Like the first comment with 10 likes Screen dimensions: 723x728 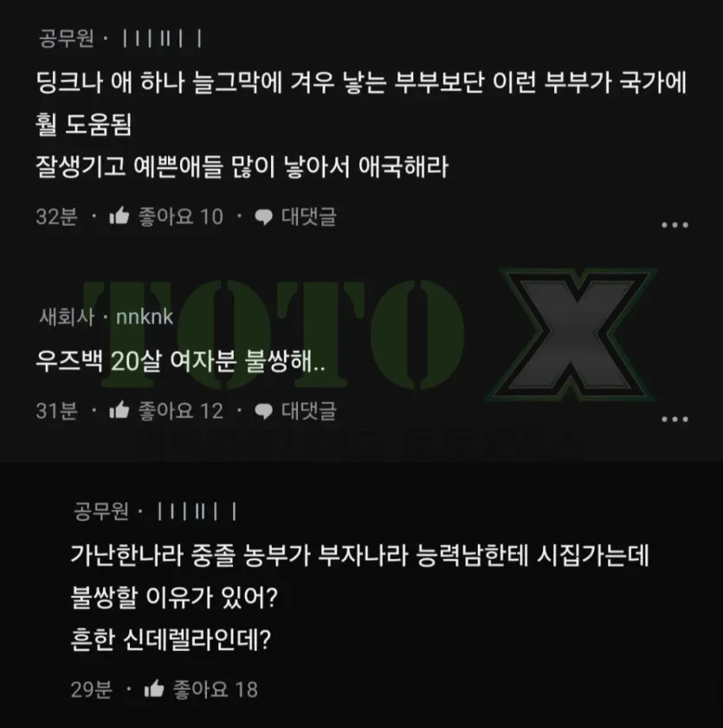coord(119,216)
